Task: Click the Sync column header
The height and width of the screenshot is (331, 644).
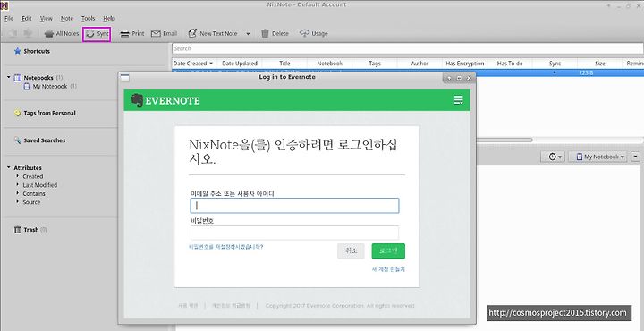Action: (x=555, y=64)
